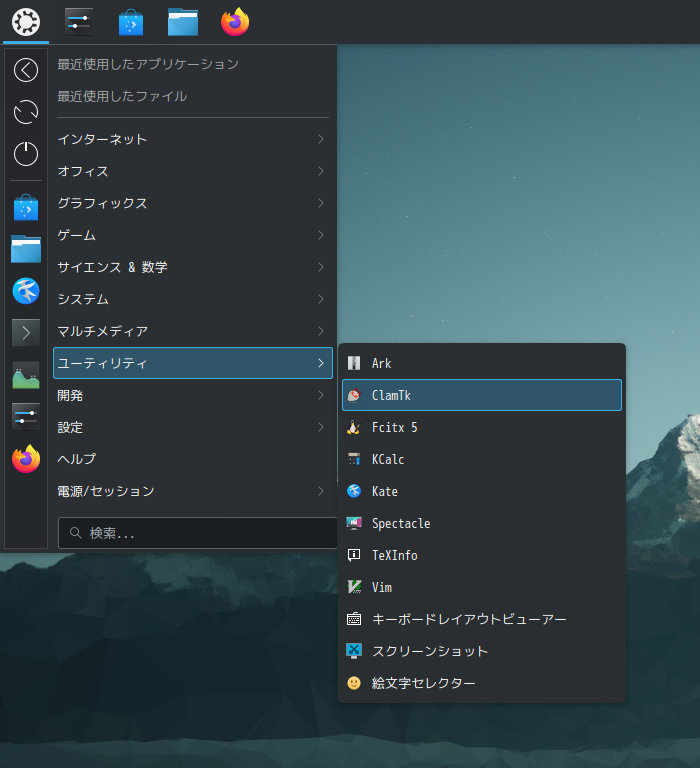Viewport: 700px width, 768px height.
Task: Click the ClamTk antivirus icon
Action: click(354, 395)
